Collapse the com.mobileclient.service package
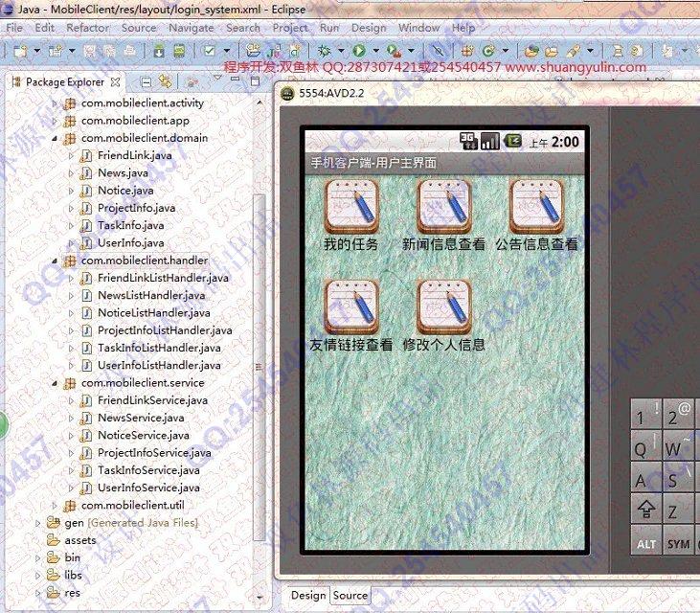This screenshot has width=700, height=613. 54,383
